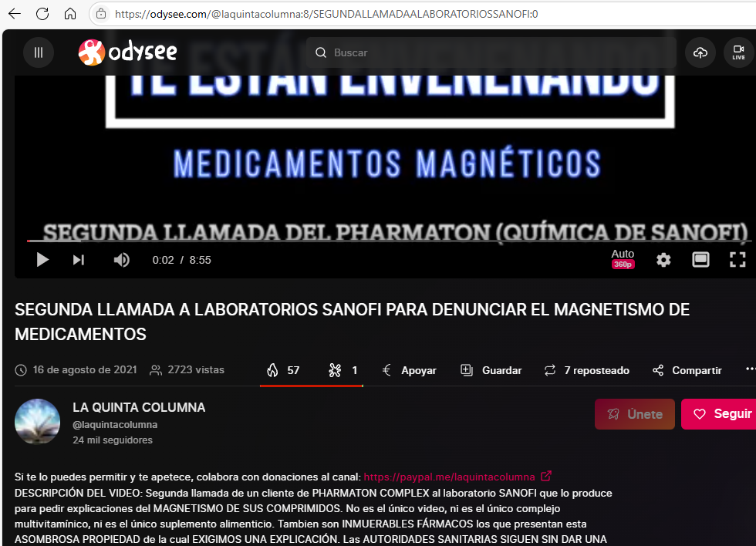Toggle theater mode
Image resolution: width=756 pixels, height=546 pixels.
(x=700, y=260)
